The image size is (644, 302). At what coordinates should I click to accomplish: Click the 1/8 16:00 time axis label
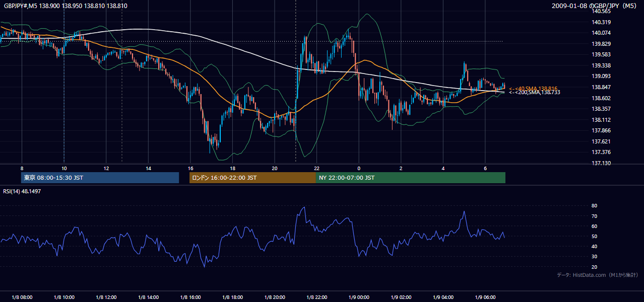tap(190, 297)
